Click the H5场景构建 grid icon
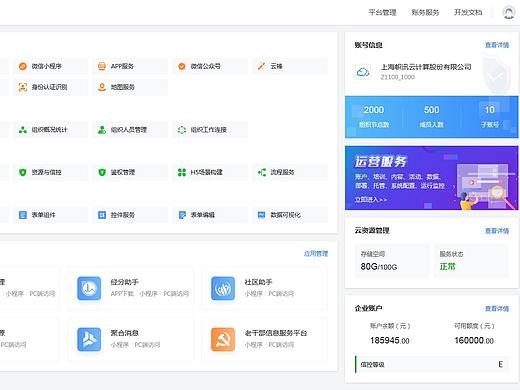 [x=182, y=172]
